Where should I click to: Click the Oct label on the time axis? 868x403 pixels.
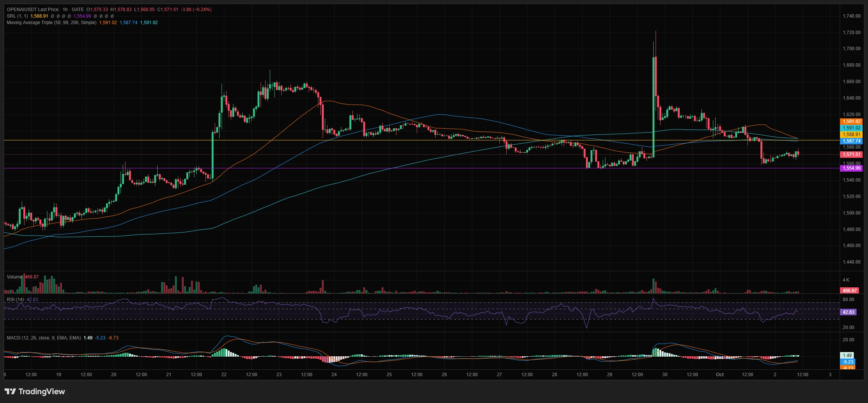pos(720,375)
